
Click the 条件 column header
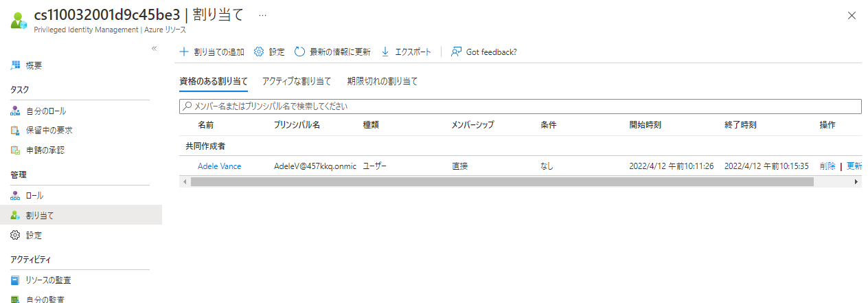[548, 125]
